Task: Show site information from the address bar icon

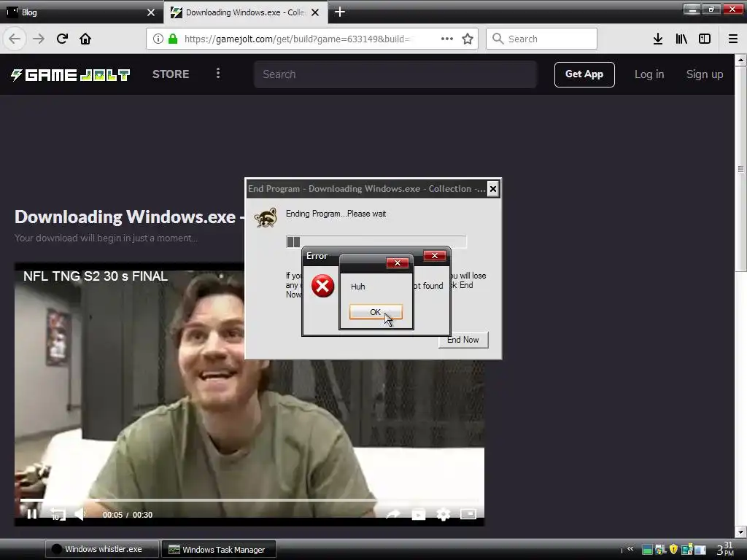Action: 158,39
